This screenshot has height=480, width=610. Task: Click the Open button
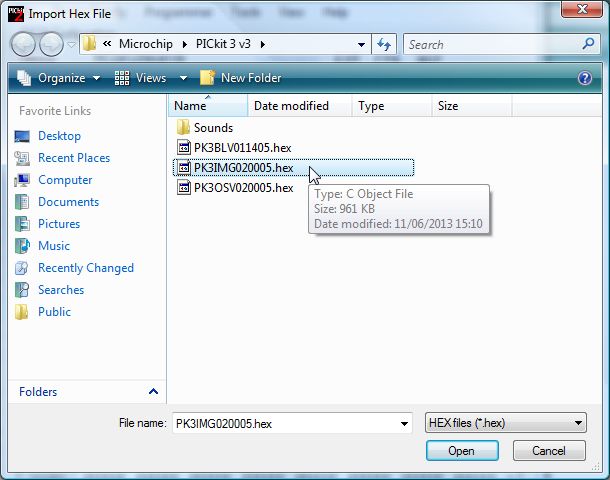point(461,451)
